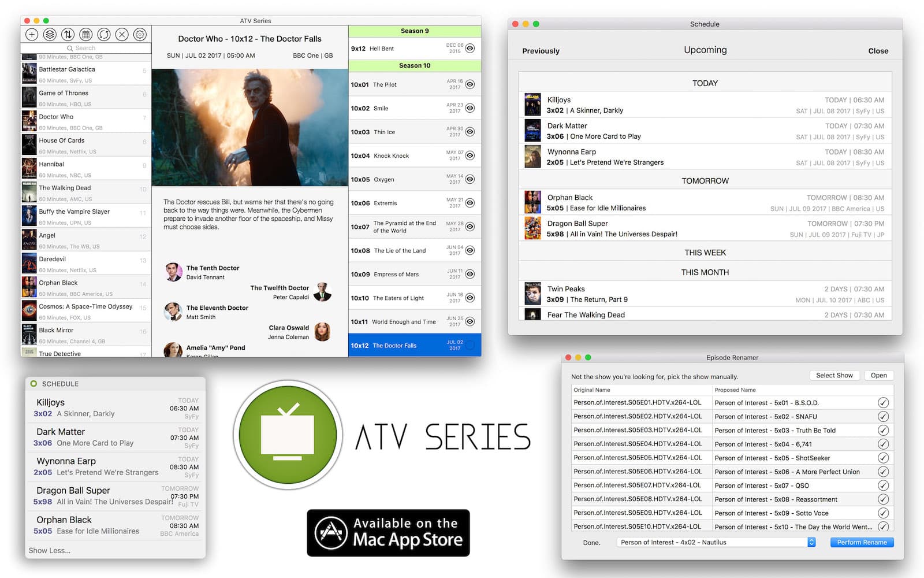Refresh show data with circular arrows icon
Viewport: 924px width, 578px height.
(x=104, y=35)
